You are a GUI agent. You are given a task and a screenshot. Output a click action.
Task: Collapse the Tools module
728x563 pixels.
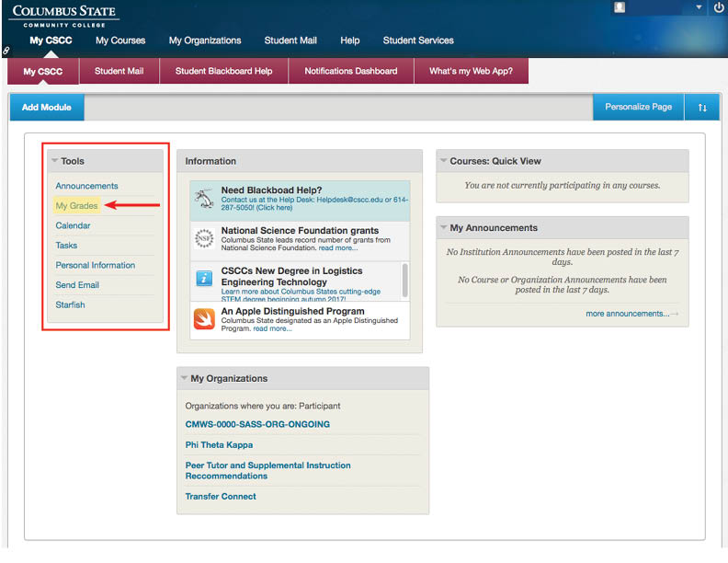pyautogui.click(x=55, y=161)
